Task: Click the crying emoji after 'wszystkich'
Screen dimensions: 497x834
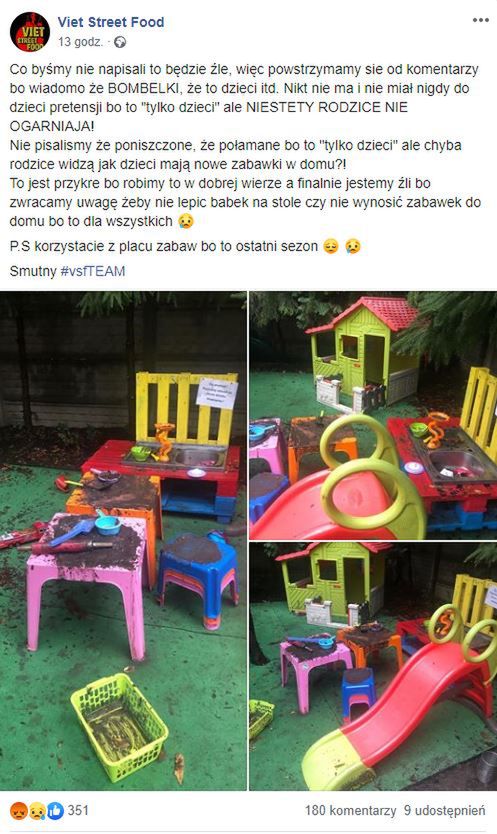Action: pyautogui.click(x=186, y=221)
